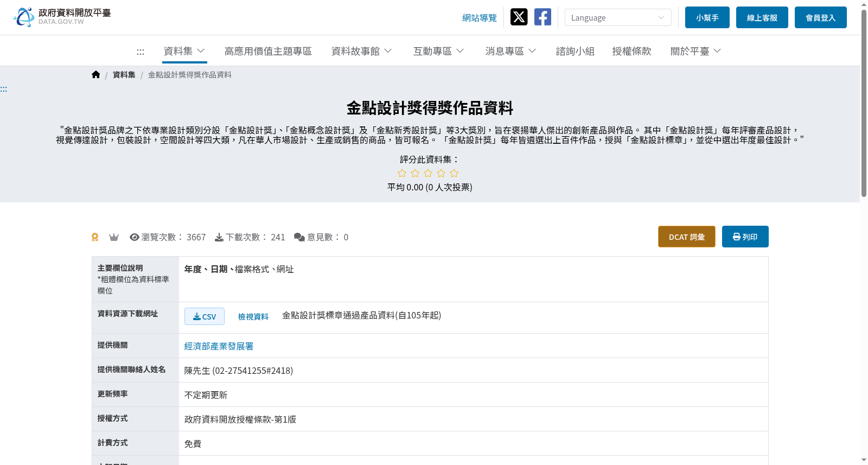Click the 提供機關聯絡人姓名 row label

click(132, 370)
